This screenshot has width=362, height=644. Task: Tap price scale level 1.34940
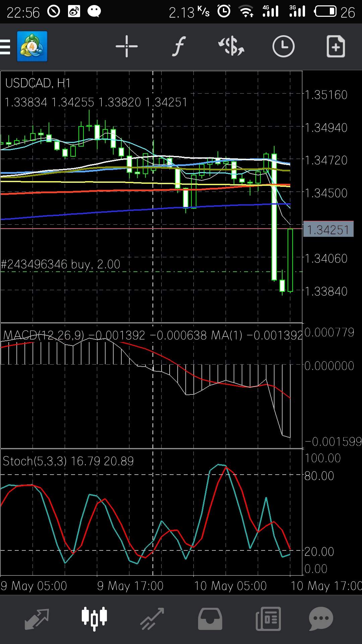click(326, 128)
